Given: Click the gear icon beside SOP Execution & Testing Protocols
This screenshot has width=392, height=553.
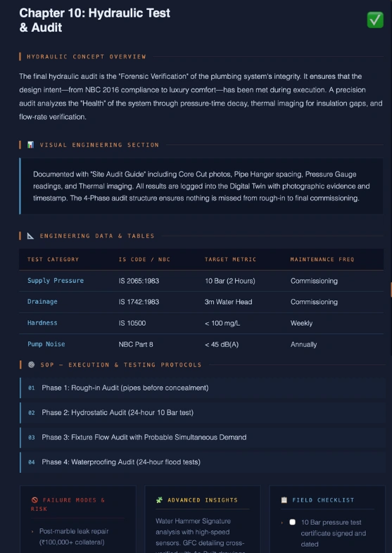Looking at the screenshot, I should (x=31, y=364).
